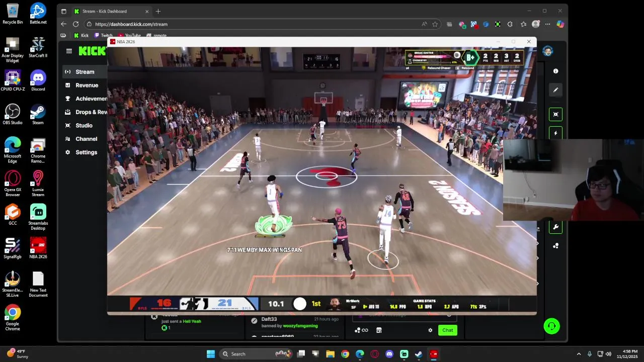The image size is (644, 362).
Task: Click the shop storefront icon in chat
Action: point(379,330)
